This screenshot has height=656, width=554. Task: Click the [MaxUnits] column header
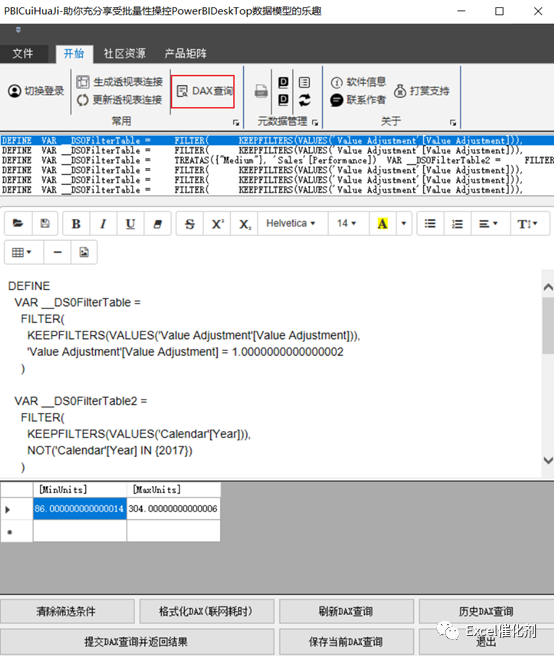tap(173, 489)
